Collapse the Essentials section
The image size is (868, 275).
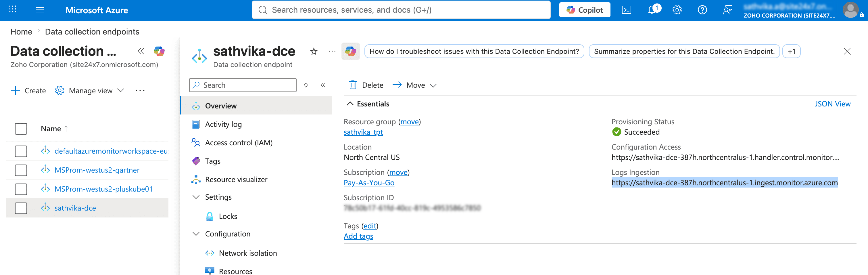pyautogui.click(x=350, y=104)
